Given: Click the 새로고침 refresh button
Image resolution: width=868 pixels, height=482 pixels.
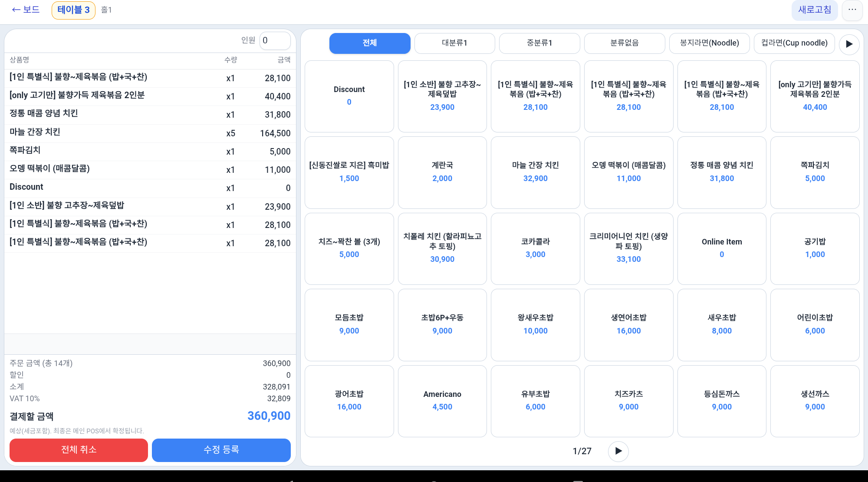Looking at the screenshot, I should pyautogui.click(x=814, y=10).
